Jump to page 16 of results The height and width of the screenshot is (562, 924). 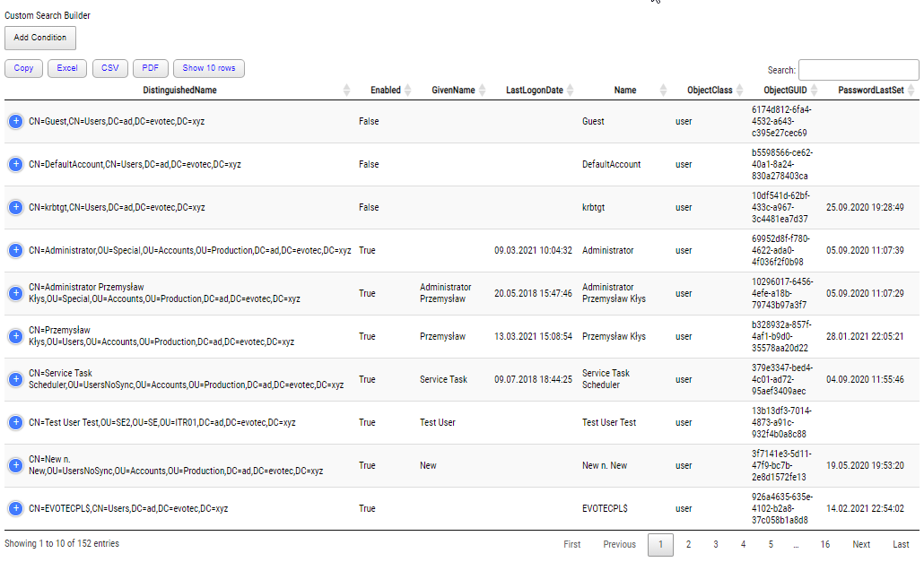(x=824, y=544)
